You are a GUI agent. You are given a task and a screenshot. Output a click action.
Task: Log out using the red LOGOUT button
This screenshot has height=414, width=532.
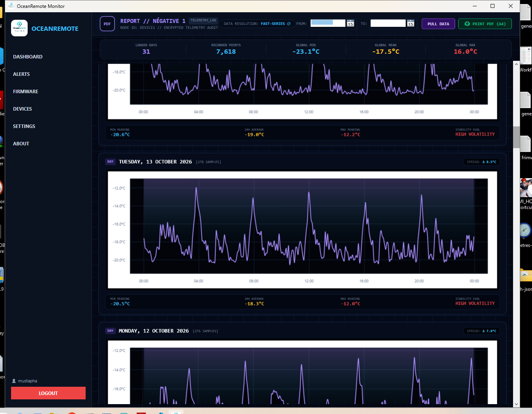[x=48, y=393]
